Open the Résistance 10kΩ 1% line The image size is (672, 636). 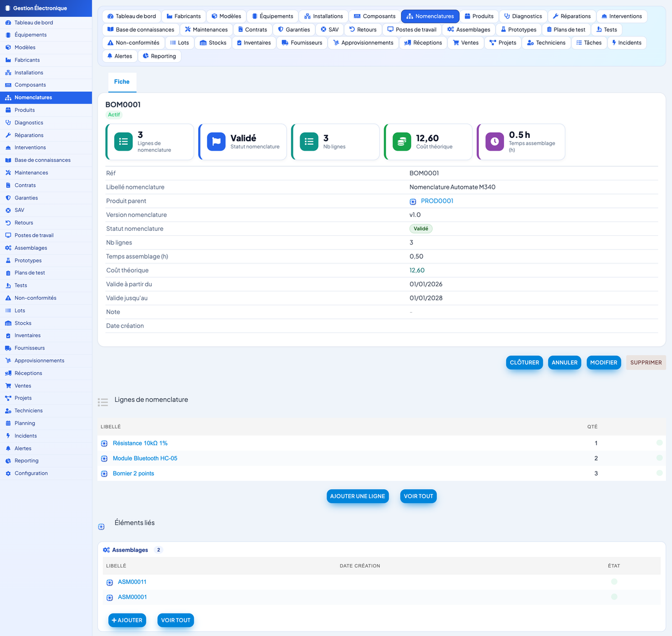click(140, 443)
